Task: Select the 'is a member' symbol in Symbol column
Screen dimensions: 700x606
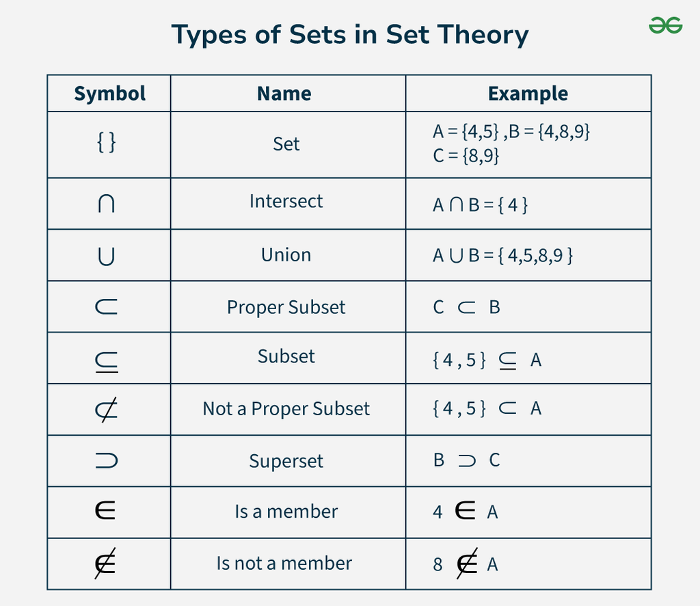Action: click(x=106, y=511)
